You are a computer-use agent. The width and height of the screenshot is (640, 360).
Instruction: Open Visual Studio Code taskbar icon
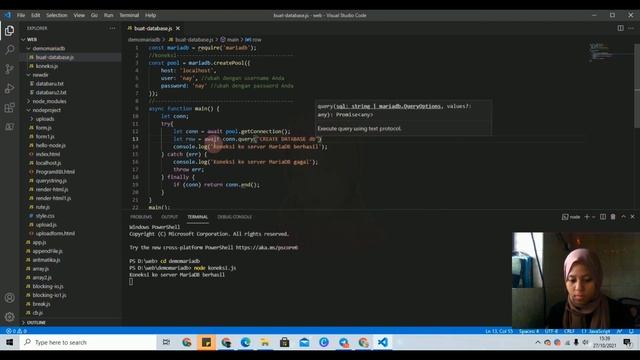click(x=382, y=342)
